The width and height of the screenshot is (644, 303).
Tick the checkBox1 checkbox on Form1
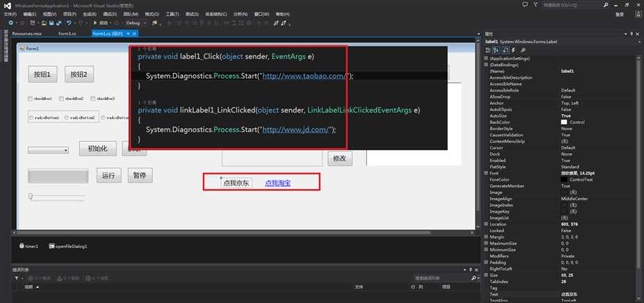[x=30, y=99]
